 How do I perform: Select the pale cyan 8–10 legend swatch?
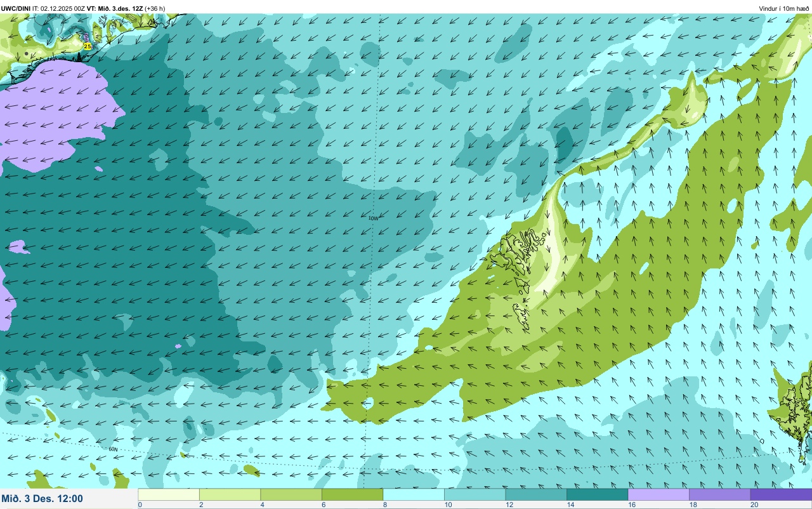(414, 494)
